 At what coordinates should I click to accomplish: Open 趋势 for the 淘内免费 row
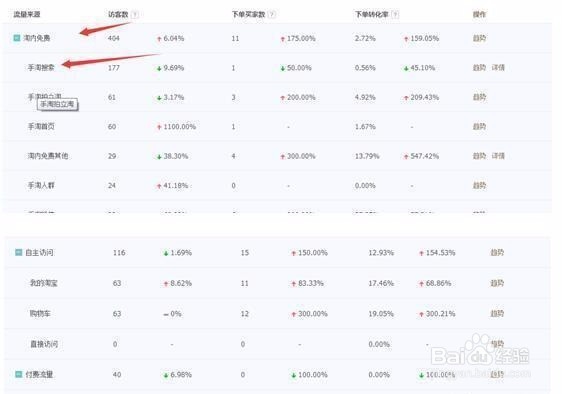click(479, 38)
